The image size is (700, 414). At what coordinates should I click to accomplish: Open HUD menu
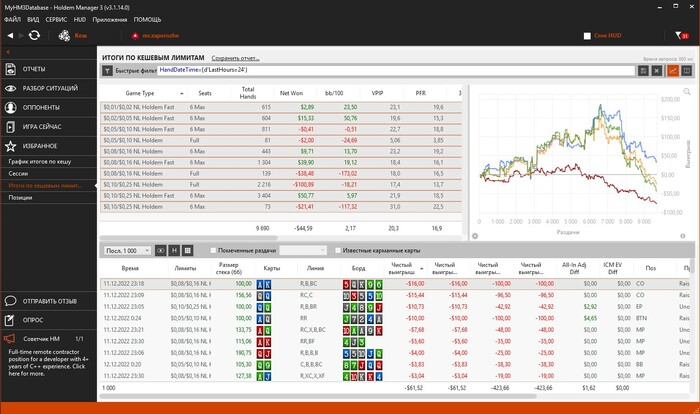click(80, 20)
